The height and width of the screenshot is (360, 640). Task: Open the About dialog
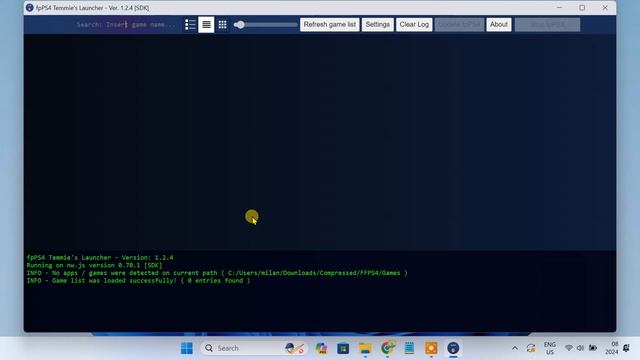pyautogui.click(x=499, y=24)
